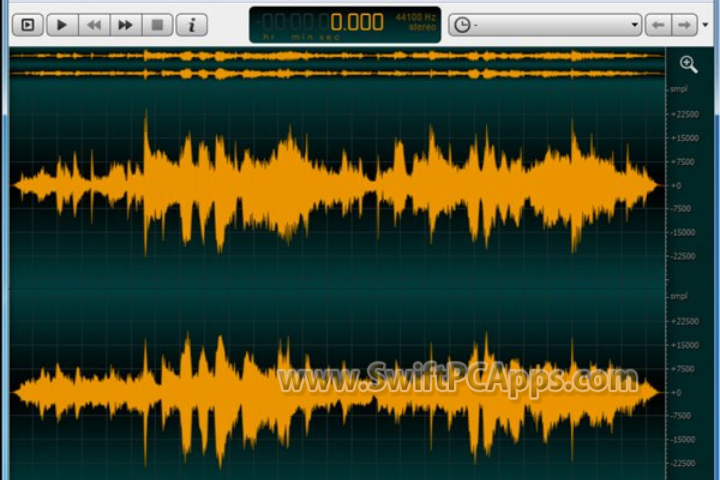Click the lower channel smpl label
This screenshot has width=720, height=480.
tap(679, 296)
